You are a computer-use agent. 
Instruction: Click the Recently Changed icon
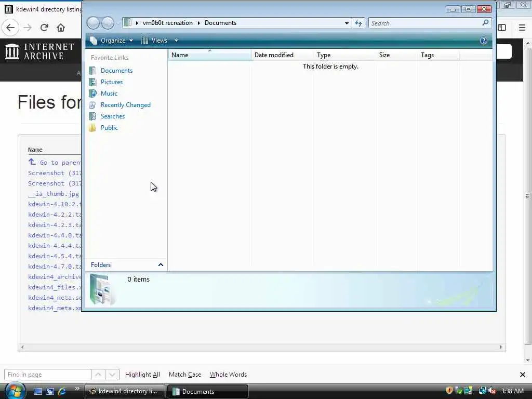[92, 105]
